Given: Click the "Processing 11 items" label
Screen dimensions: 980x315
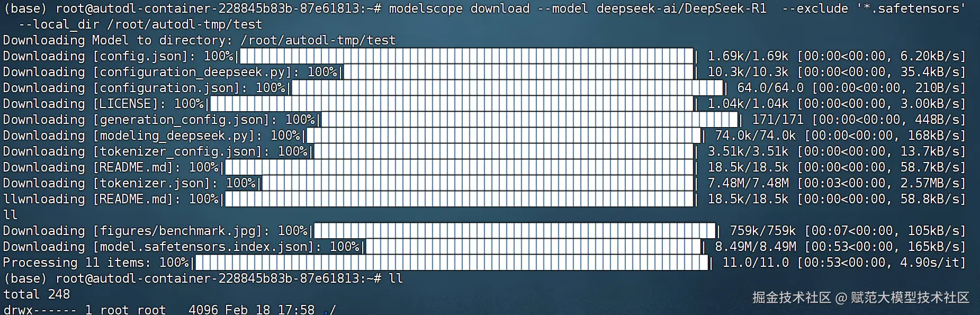Looking at the screenshot, I should 74,263.
